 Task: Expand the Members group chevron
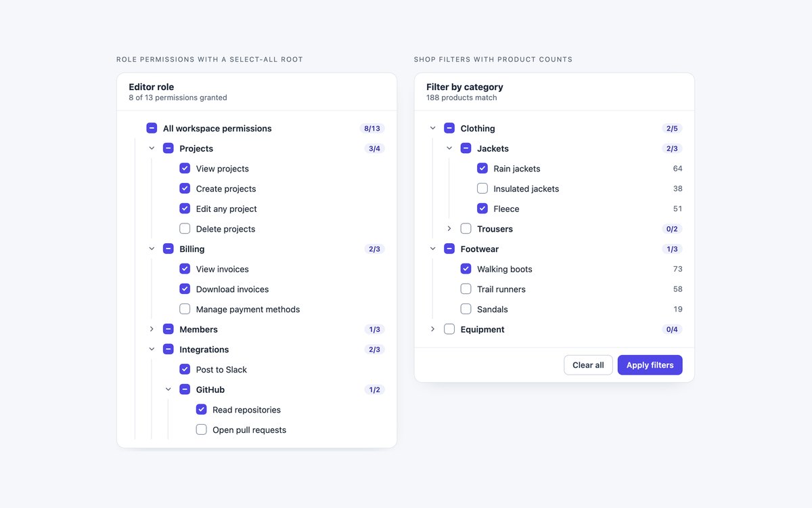click(x=152, y=329)
